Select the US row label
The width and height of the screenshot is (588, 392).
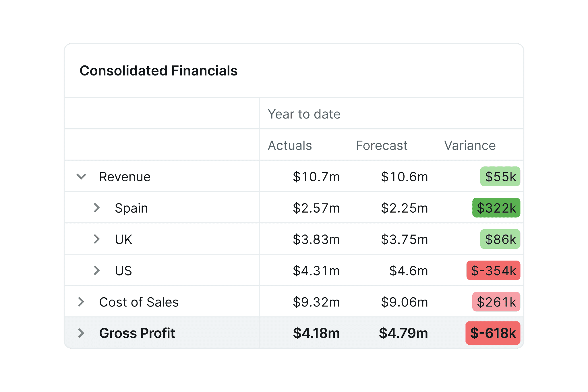(x=123, y=271)
